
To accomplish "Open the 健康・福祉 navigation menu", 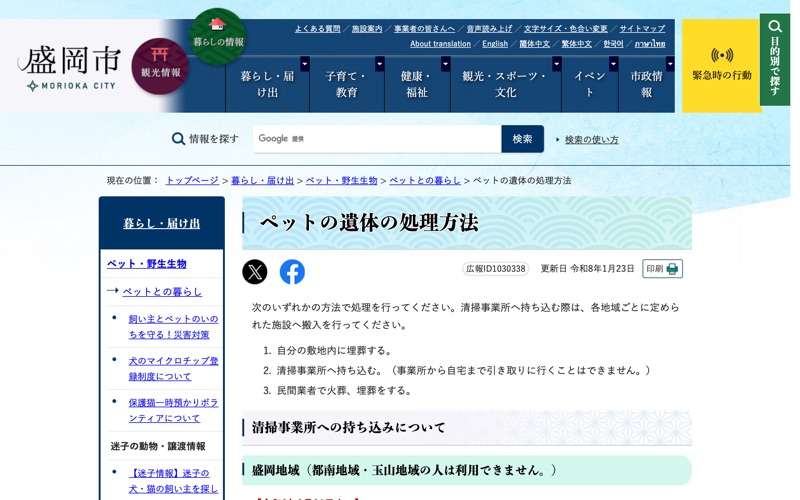I will pyautogui.click(x=417, y=84).
